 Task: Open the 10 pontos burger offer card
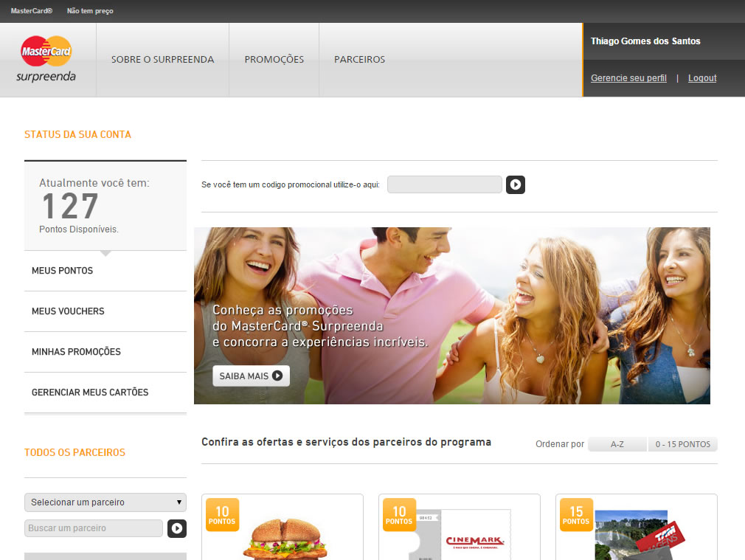tap(283, 527)
